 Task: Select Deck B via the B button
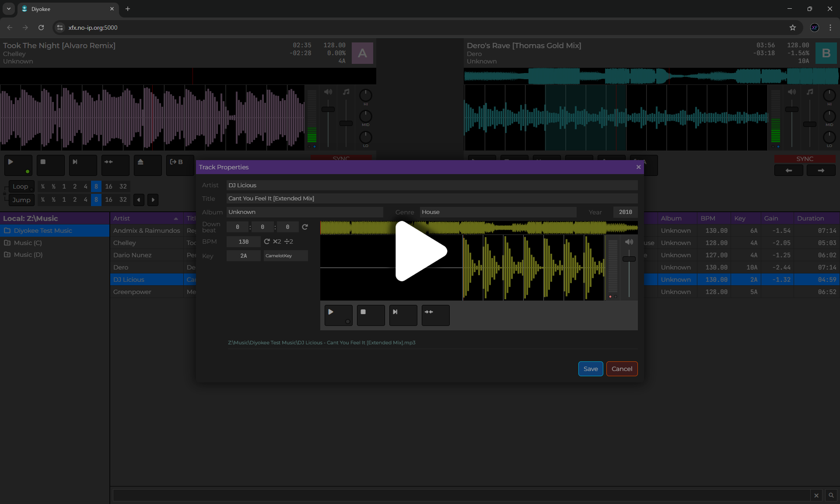coord(826,53)
